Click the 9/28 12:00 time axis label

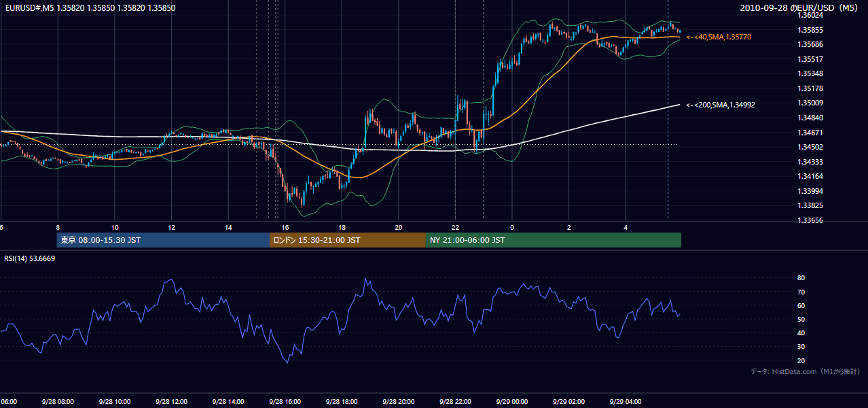coord(171,402)
